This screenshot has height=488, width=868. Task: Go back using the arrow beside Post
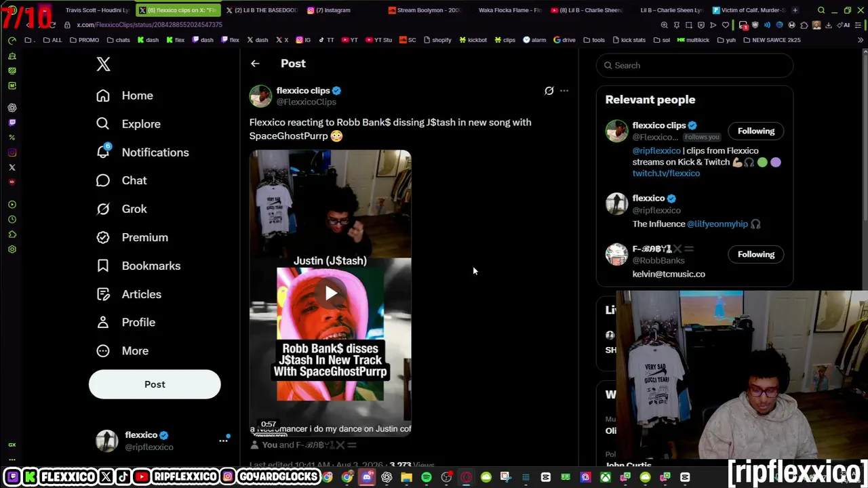(x=255, y=64)
